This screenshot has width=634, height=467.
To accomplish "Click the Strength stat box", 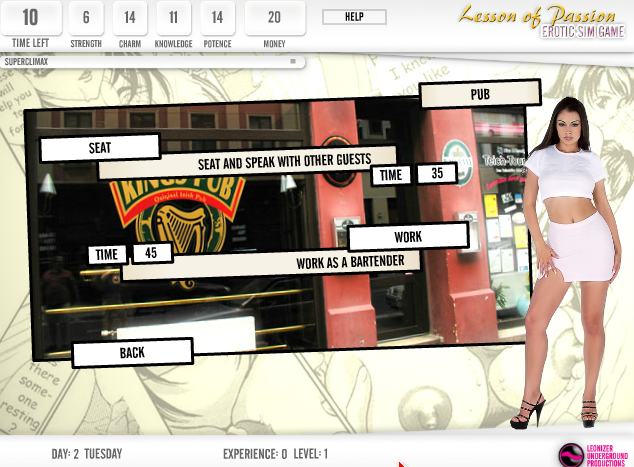I will coord(86,24).
